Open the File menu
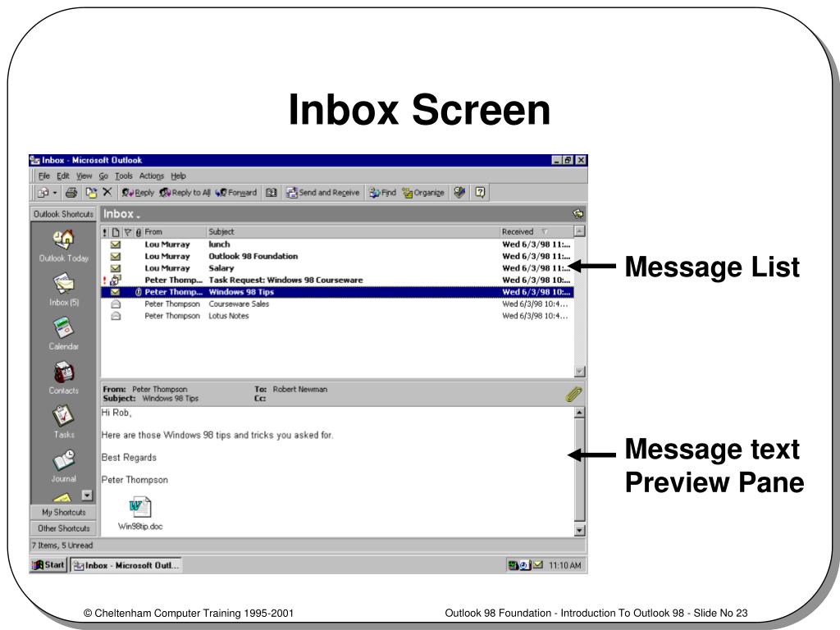840x630 pixels. pos(44,176)
